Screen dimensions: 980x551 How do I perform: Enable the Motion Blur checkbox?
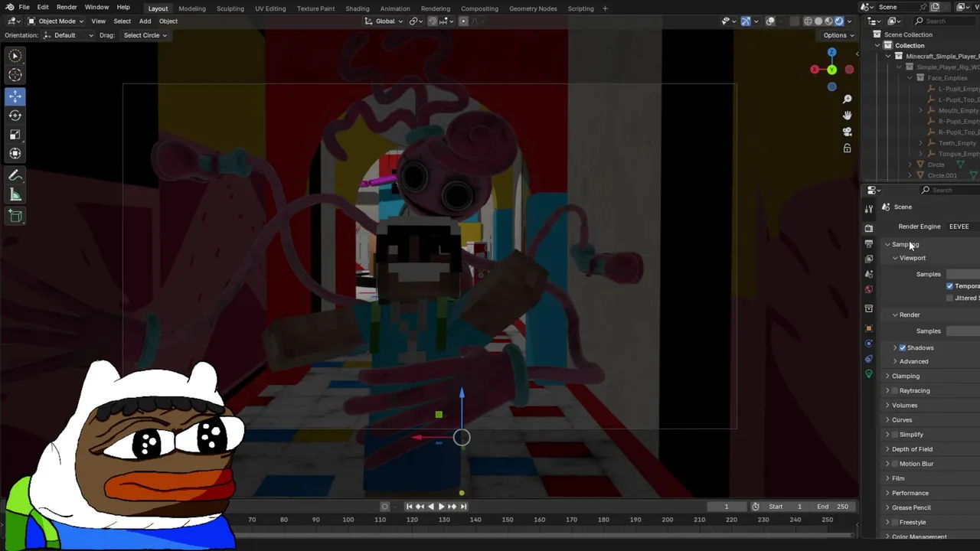895,464
